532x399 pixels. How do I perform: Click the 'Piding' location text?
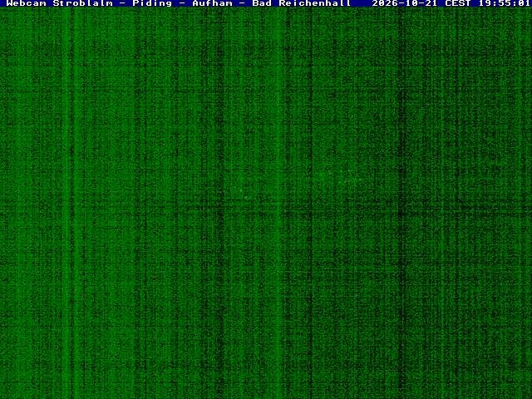tap(152, 3)
